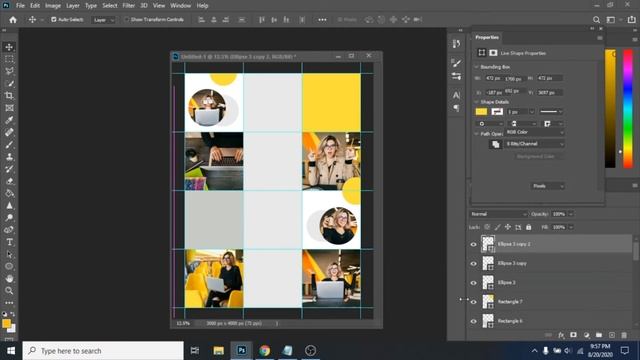Open the three-dots more options in options bar
Viewport: 640px width, 360px height.
pyautogui.click(x=322, y=20)
